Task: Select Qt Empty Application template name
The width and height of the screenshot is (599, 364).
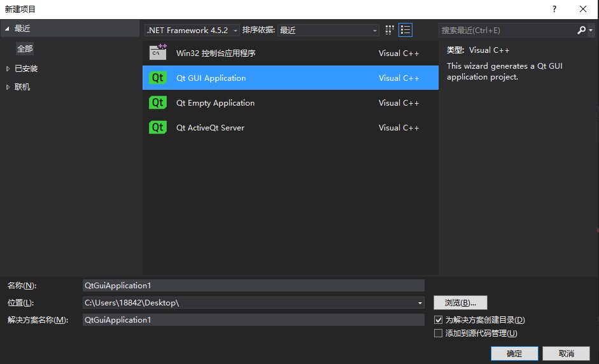Action: (215, 102)
